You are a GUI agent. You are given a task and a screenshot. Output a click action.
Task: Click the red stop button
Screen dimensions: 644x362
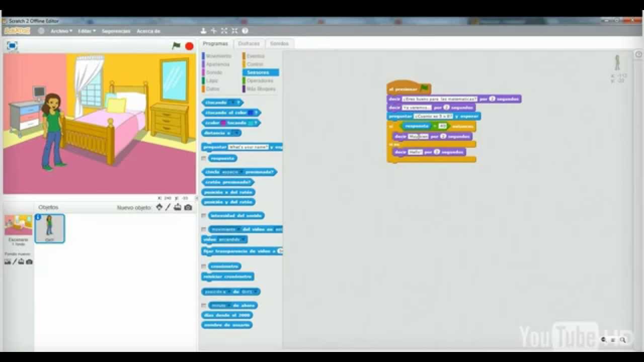pyautogui.click(x=189, y=46)
